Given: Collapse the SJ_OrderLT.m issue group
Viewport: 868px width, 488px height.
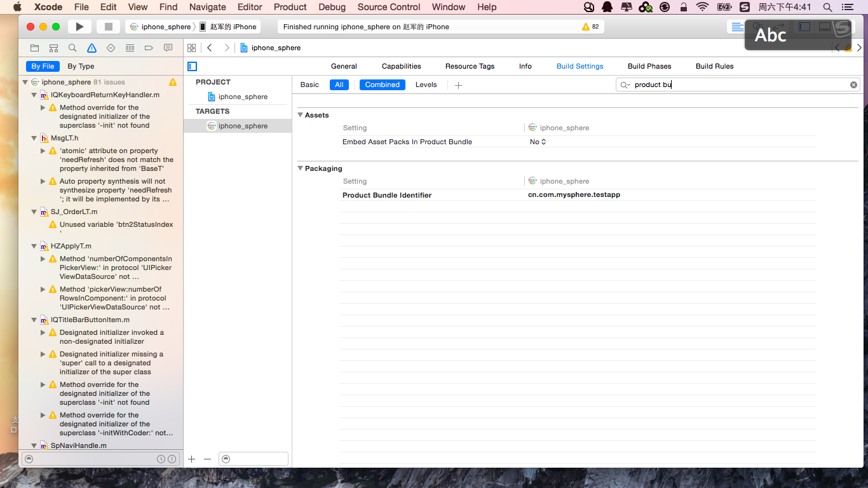Looking at the screenshot, I should click(x=34, y=212).
